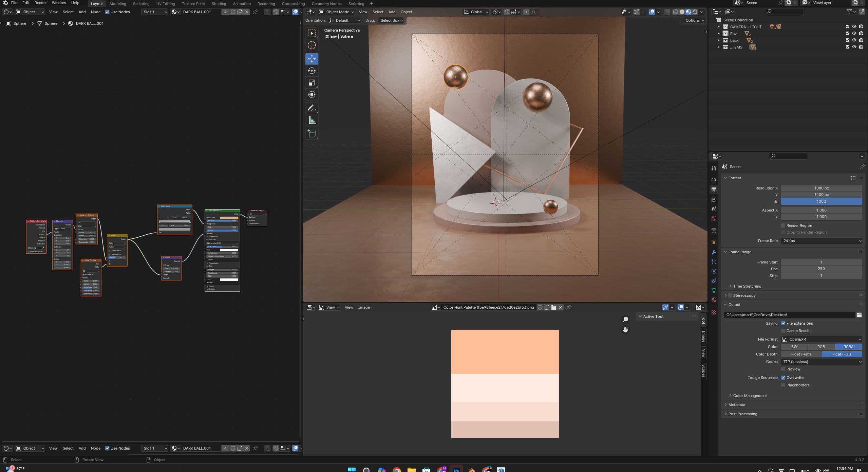The height and width of the screenshot is (472, 868).
Task: Open the Object Mode dropdown
Action: (x=337, y=12)
